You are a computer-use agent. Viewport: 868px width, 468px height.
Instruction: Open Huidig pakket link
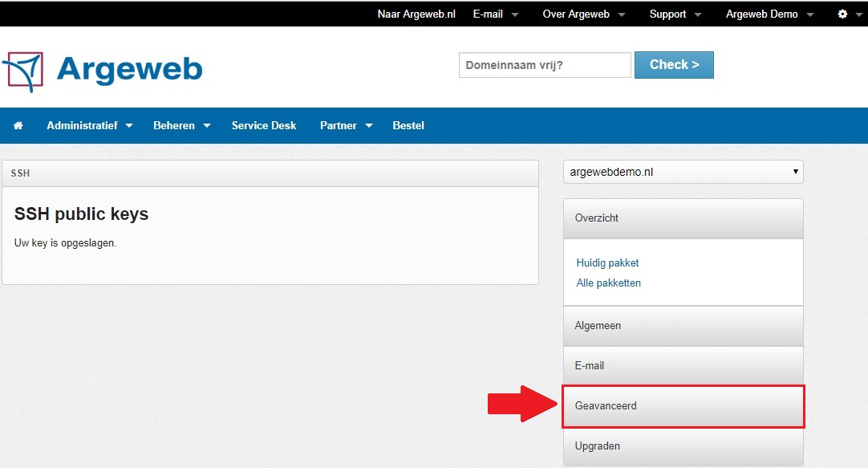(607, 262)
